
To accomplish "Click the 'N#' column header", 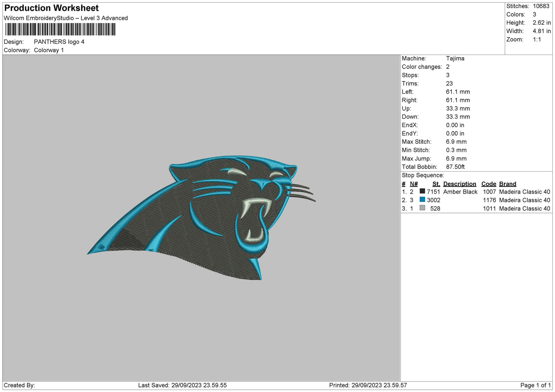I will tap(414, 184).
